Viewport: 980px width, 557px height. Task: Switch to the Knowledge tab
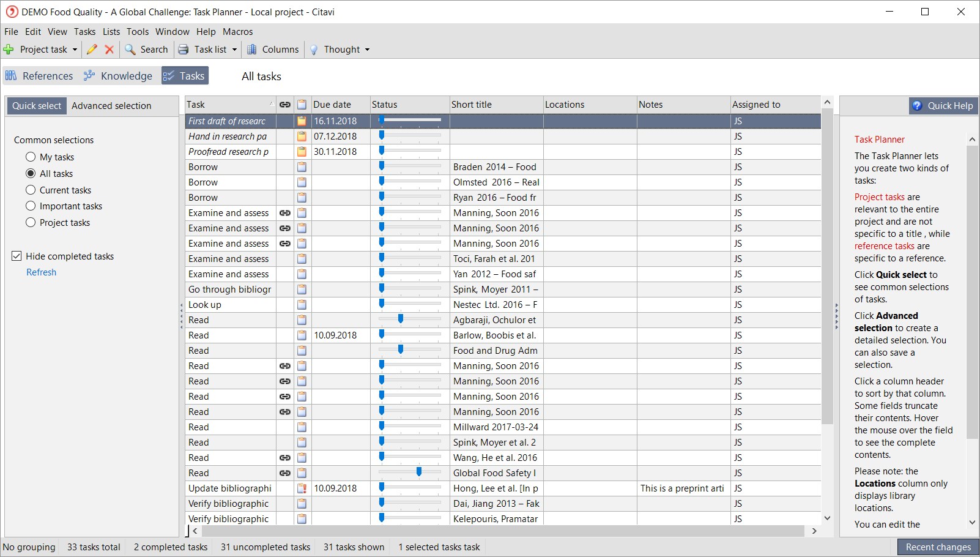click(118, 76)
